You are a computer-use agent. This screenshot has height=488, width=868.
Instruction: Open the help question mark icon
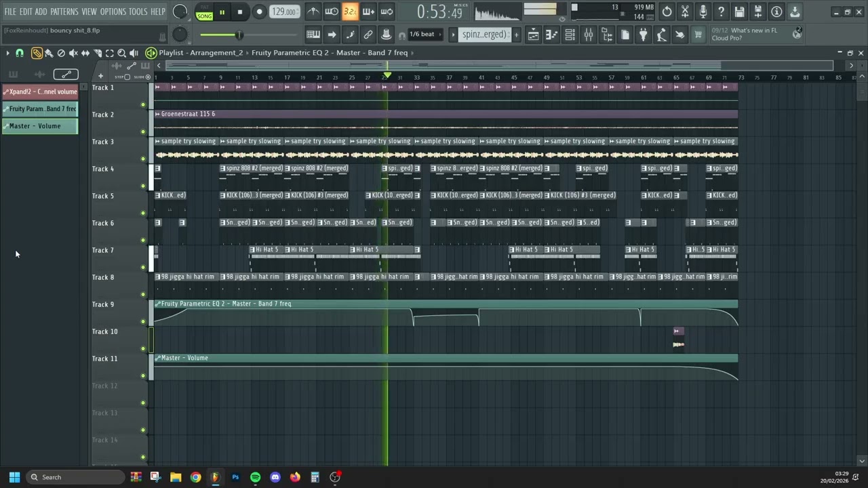[x=722, y=12]
